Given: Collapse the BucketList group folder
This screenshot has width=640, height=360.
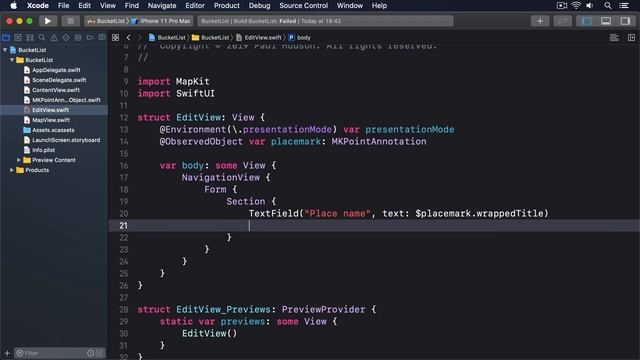Looking at the screenshot, I should [12, 60].
